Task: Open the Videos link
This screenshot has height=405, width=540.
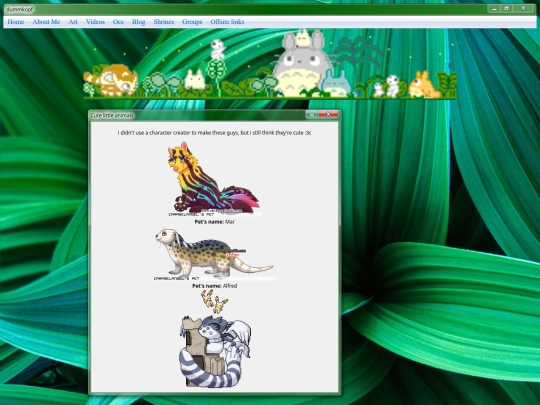Action: pos(95,22)
